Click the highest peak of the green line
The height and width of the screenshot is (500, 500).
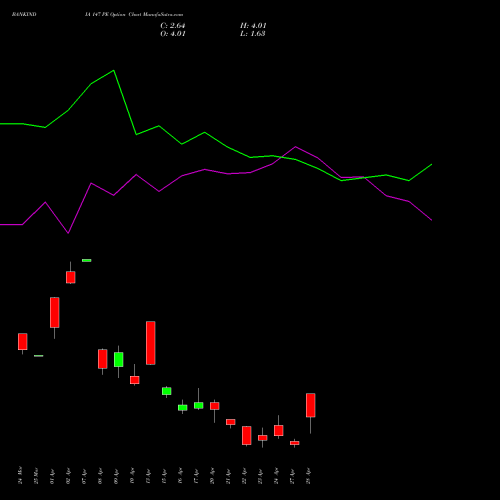pos(114,70)
